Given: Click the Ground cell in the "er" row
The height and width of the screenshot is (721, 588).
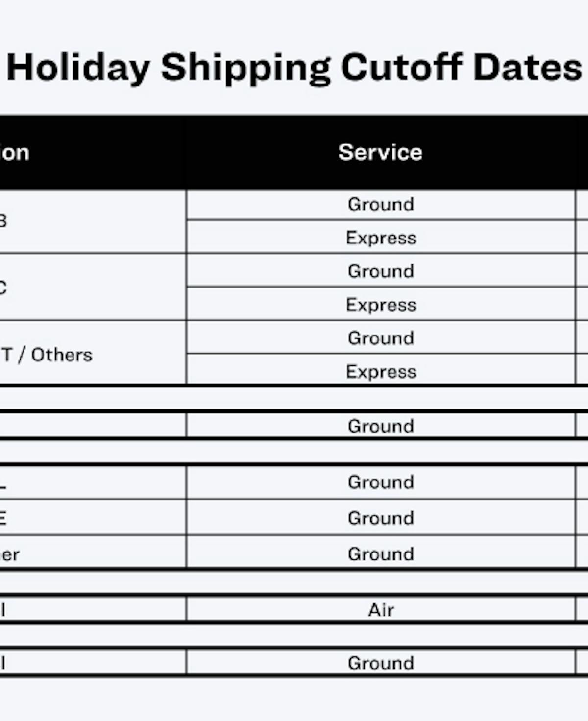Looking at the screenshot, I should point(381,554).
